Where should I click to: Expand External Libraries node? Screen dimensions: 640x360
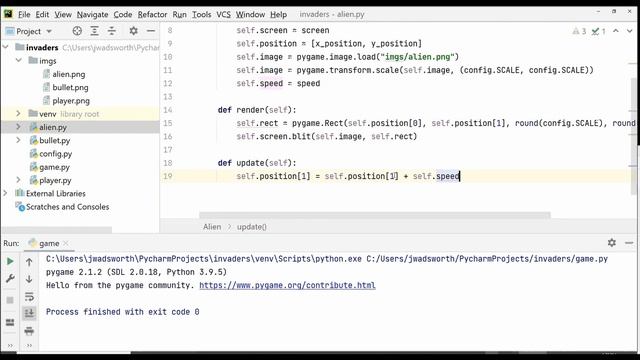point(6,193)
